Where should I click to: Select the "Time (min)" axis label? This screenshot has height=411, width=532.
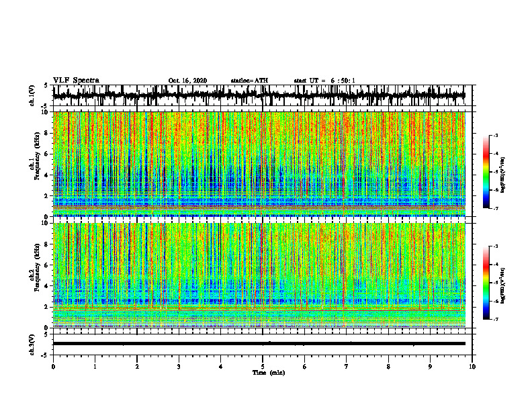click(269, 373)
